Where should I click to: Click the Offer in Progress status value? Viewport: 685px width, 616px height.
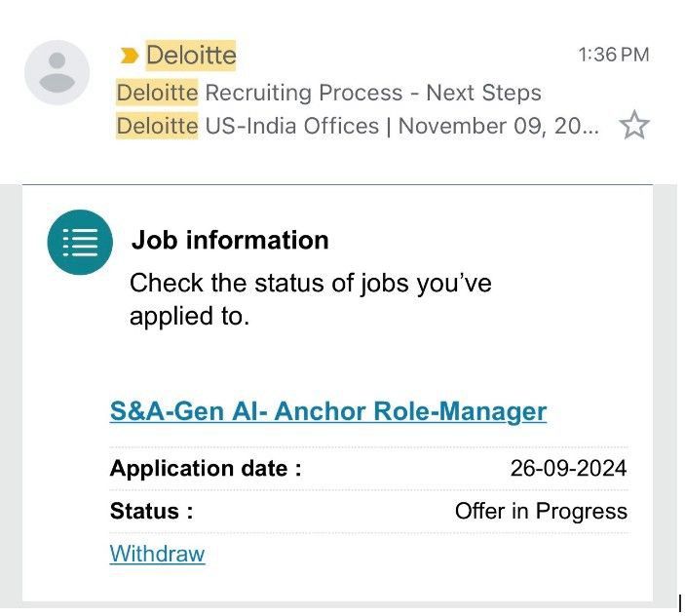click(x=541, y=511)
